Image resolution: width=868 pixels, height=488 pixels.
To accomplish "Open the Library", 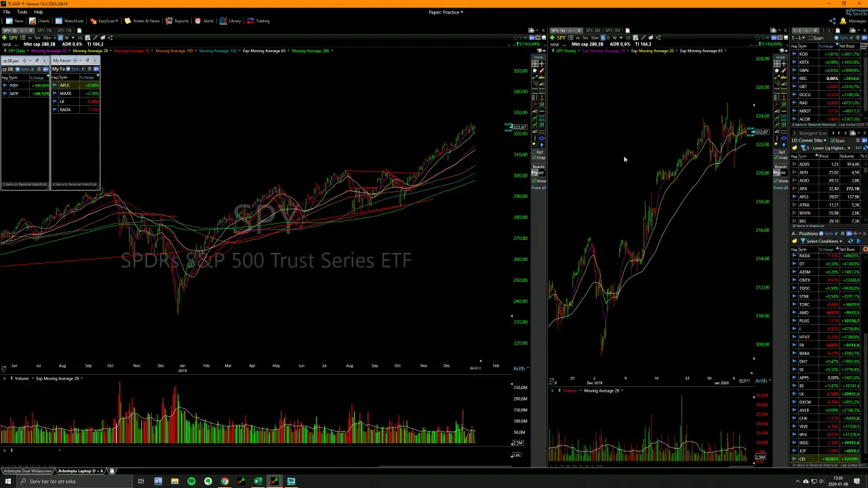I will tap(231, 21).
